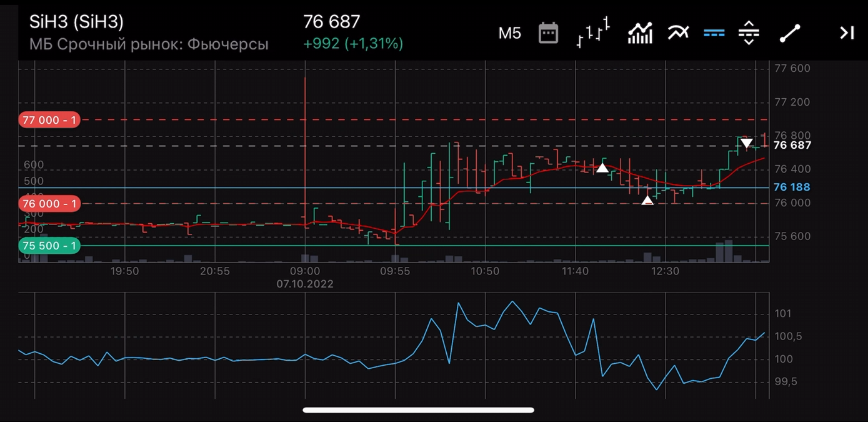Tap the upward trade marker near 11:40

(602, 168)
